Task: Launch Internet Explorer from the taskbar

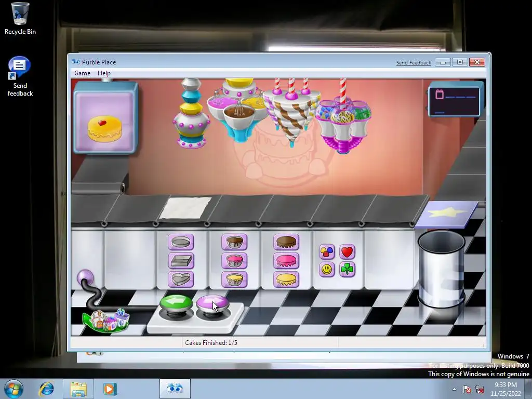Action: coord(47,389)
